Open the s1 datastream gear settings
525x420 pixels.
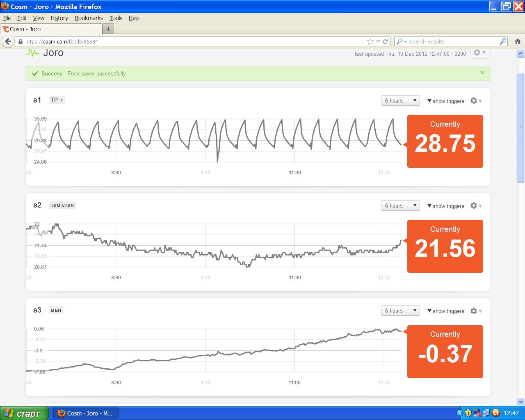point(476,101)
